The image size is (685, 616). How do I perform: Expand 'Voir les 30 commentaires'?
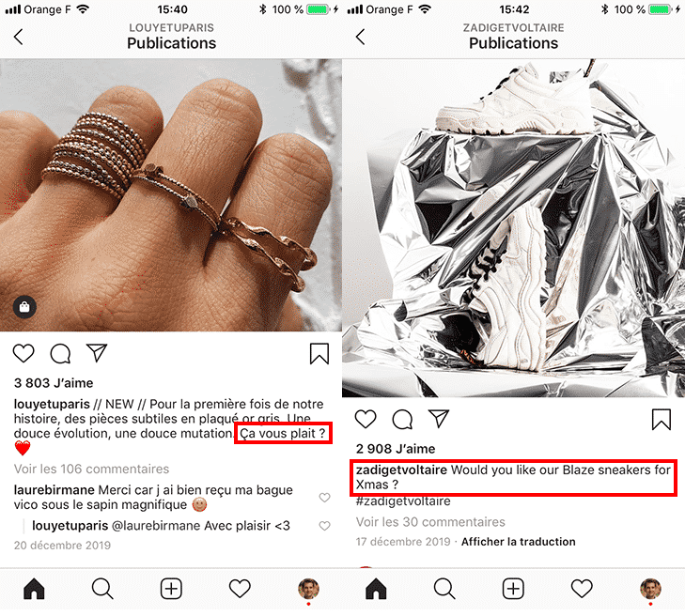pos(430,522)
